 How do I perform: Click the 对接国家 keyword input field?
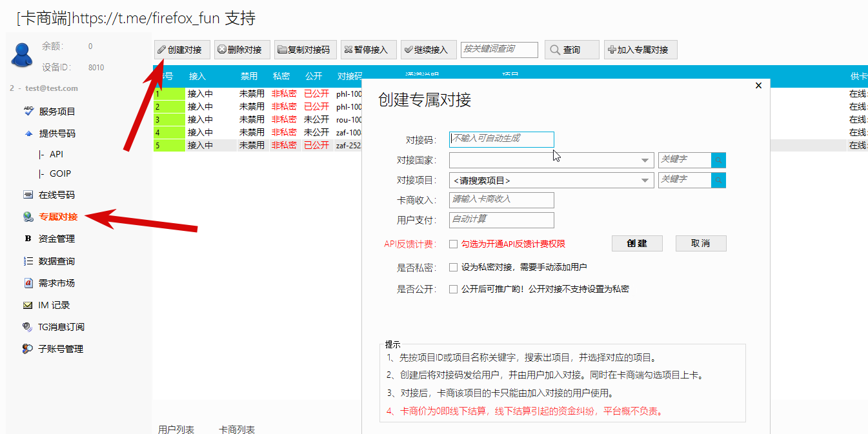pos(685,160)
